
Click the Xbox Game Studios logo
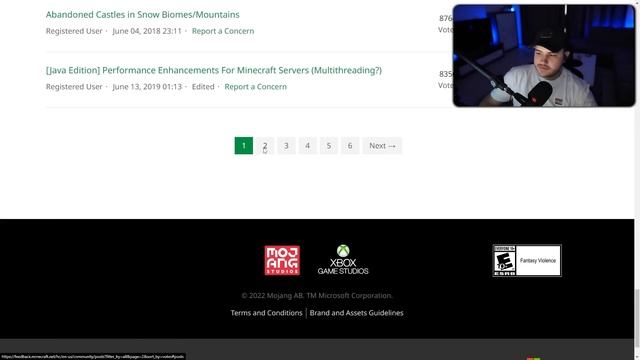[x=343, y=260]
